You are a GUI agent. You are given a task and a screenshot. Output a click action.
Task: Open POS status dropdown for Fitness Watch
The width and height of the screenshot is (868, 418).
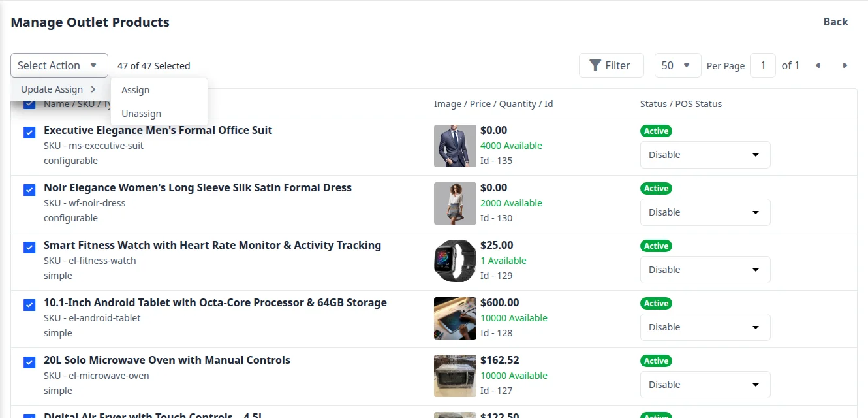pos(705,270)
